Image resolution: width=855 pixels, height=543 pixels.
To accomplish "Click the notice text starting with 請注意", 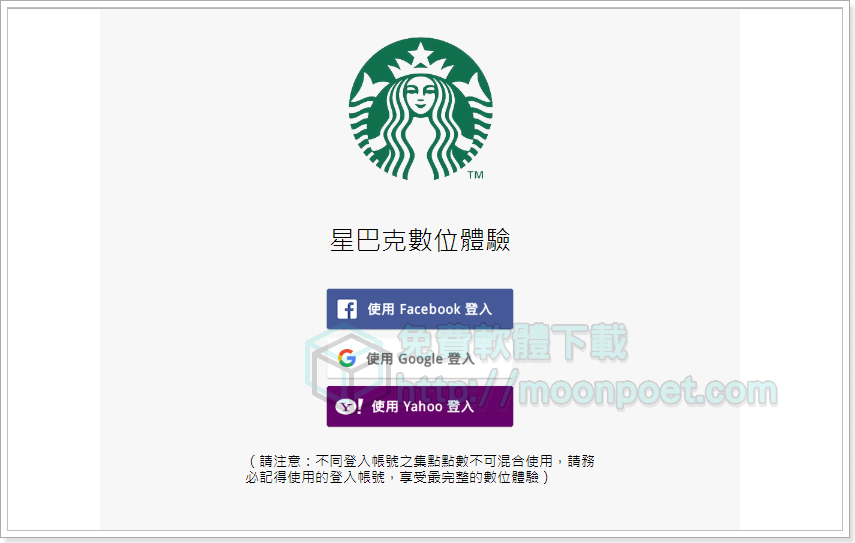I will tap(420, 469).
